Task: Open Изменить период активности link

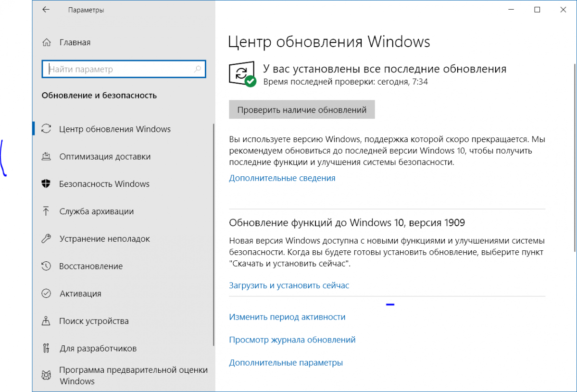Action: click(287, 317)
